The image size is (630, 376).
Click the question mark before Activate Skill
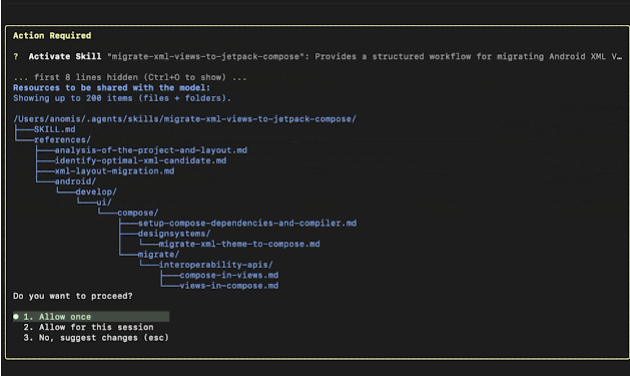tap(16, 56)
